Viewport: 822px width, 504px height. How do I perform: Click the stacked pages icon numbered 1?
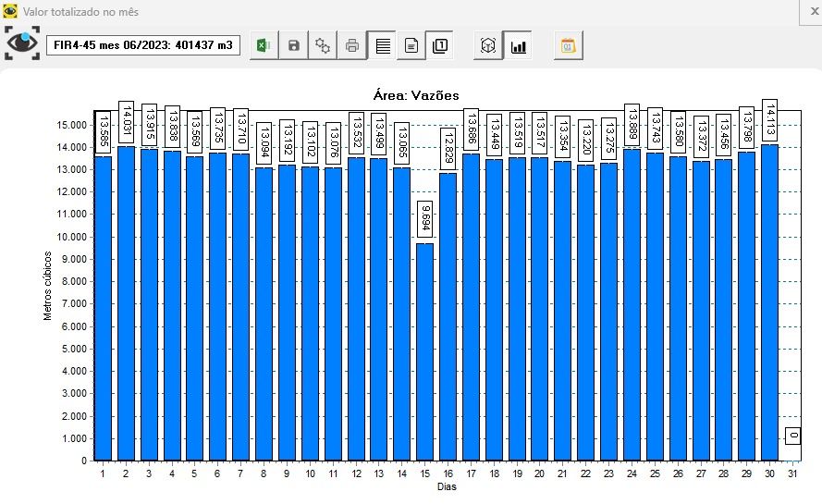click(x=441, y=45)
